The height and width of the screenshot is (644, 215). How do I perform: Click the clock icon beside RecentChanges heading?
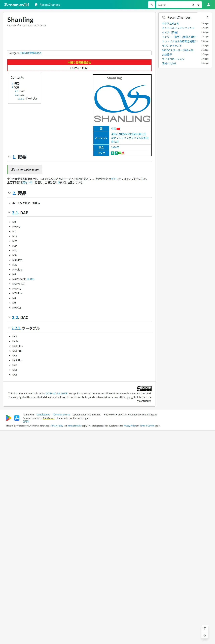(164, 17)
